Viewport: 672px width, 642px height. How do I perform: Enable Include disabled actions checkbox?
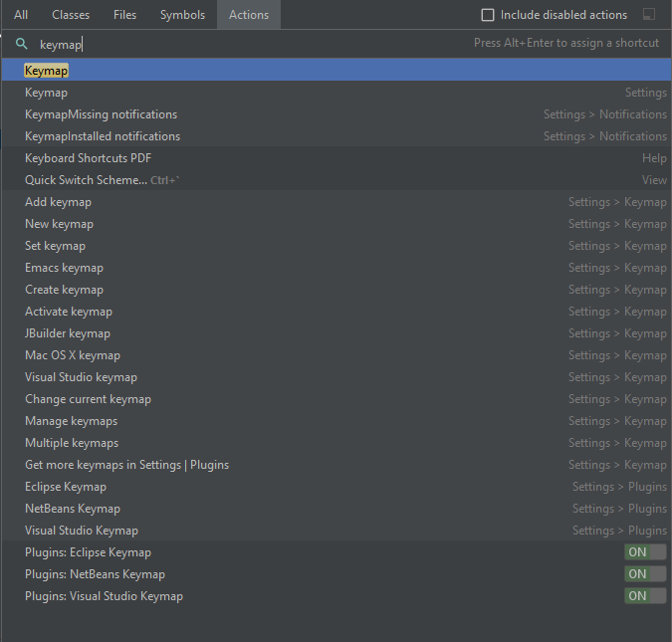point(488,15)
